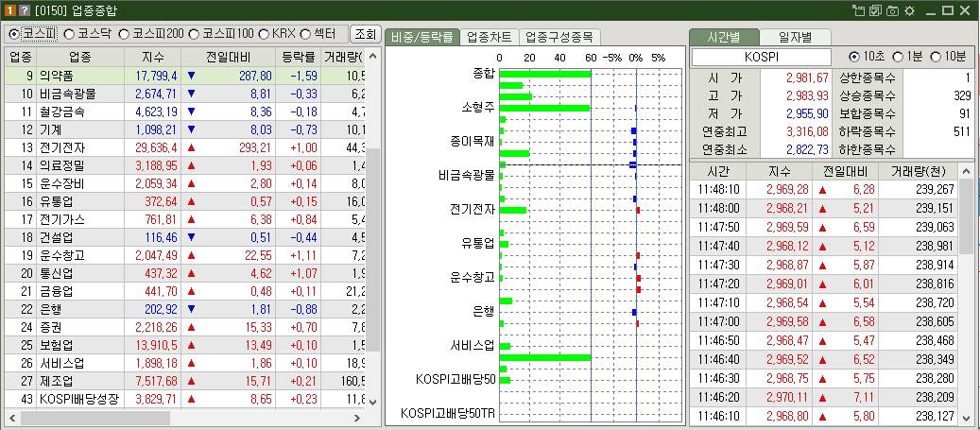The image size is (980, 430).
Task: Select the 의약품 row
Action: (185, 77)
